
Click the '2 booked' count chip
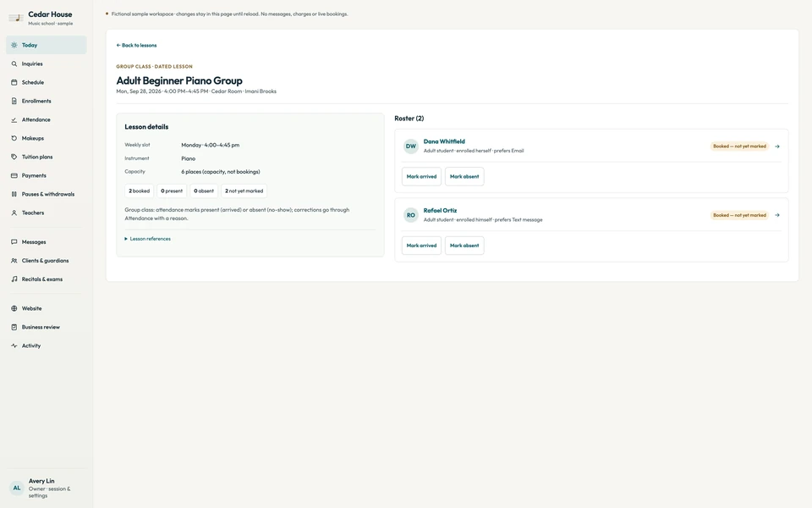pyautogui.click(x=140, y=190)
